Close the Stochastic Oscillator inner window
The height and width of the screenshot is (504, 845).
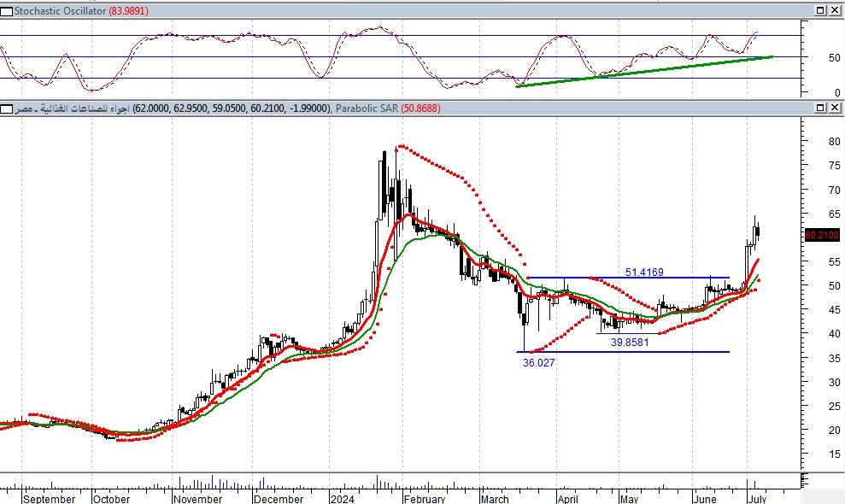point(833,9)
